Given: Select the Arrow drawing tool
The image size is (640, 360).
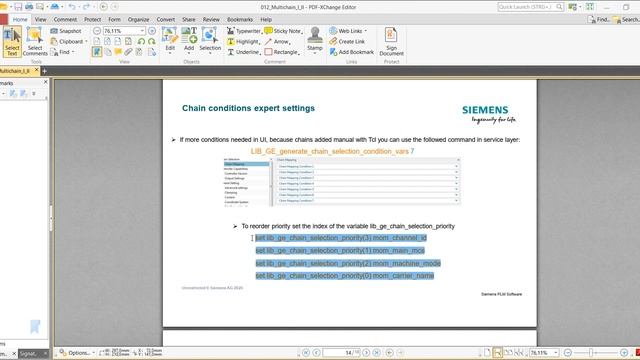Looking at the screenshot, I should pyautogui.click(x=278, y=42).
